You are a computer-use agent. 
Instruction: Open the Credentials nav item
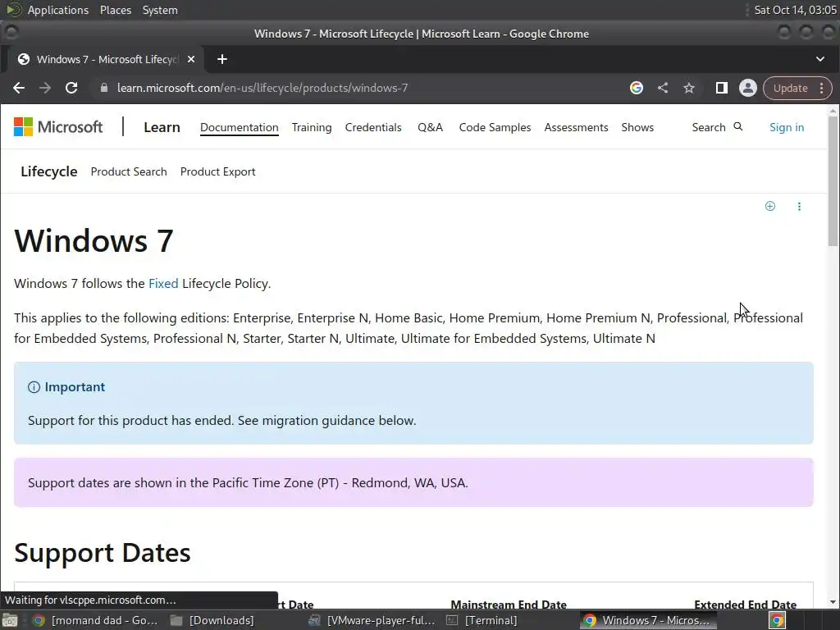point(373,127)
